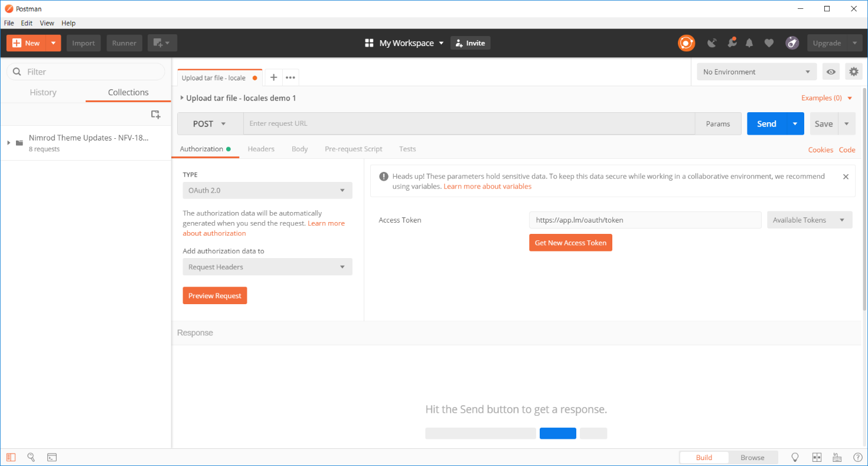Click the Params button
The image size is (868, 466).
pos(718,124)
